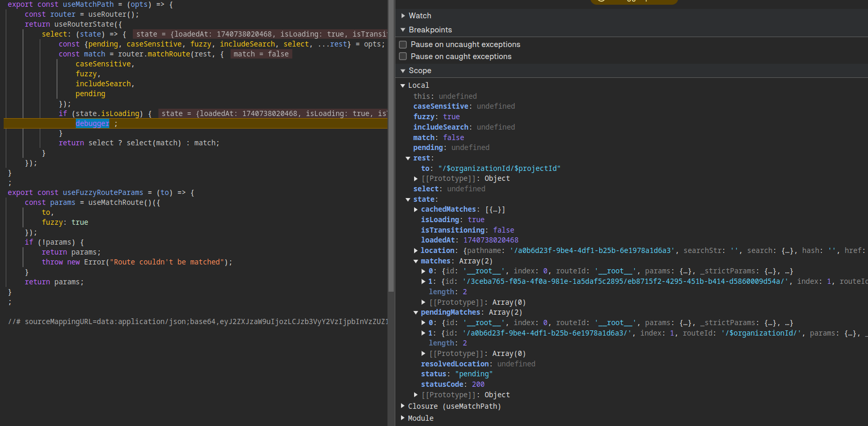868x426 pixels.
Task: Click the statusCode: 200 entry
Action: [453, 385]
